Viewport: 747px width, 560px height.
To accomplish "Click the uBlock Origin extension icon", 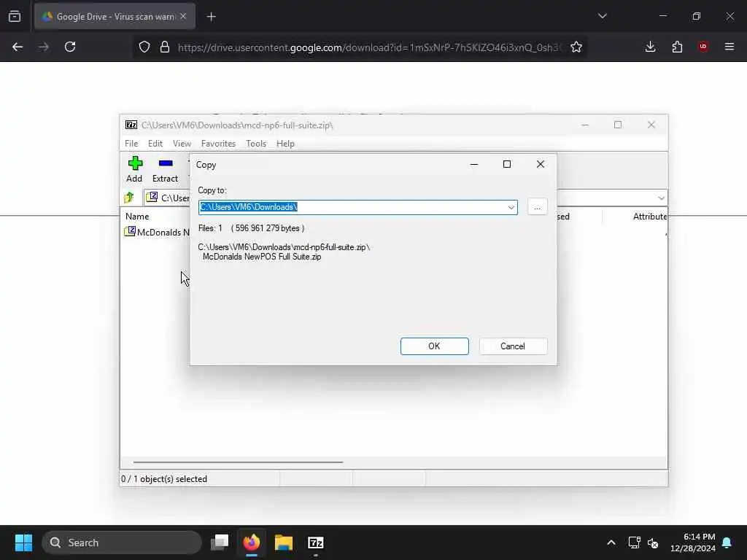I will (x=703, y=47).
